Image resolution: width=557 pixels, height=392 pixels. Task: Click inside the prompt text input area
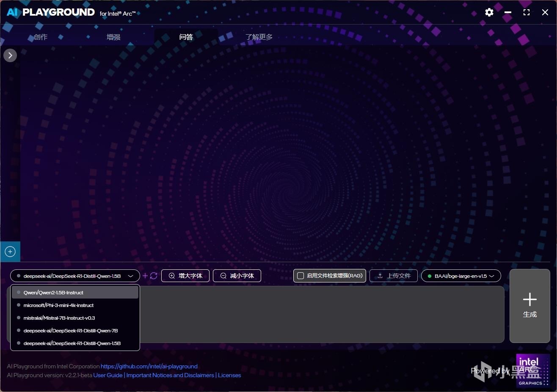pos(322,314)
